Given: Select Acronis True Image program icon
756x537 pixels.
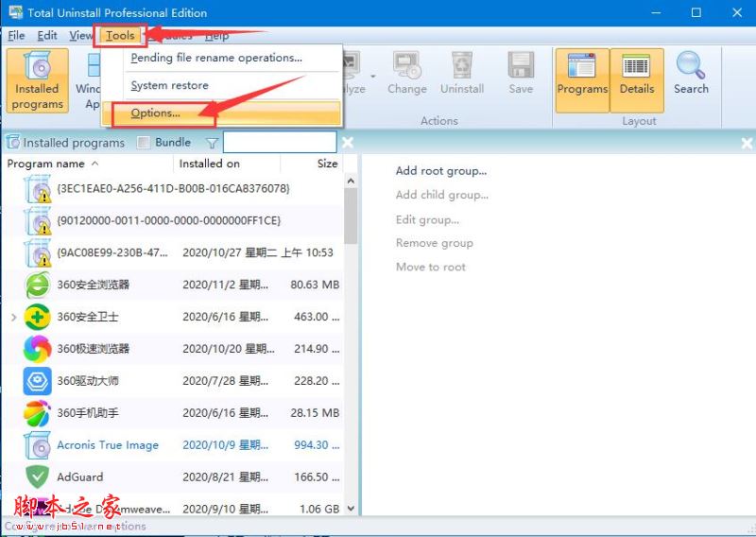Looking at the screenshot, I should tap(37, 445).
